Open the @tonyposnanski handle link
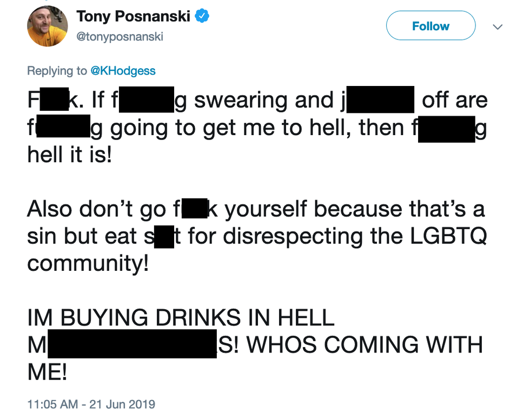The height and width of the screenshot is (420, 530). point(120,37)
